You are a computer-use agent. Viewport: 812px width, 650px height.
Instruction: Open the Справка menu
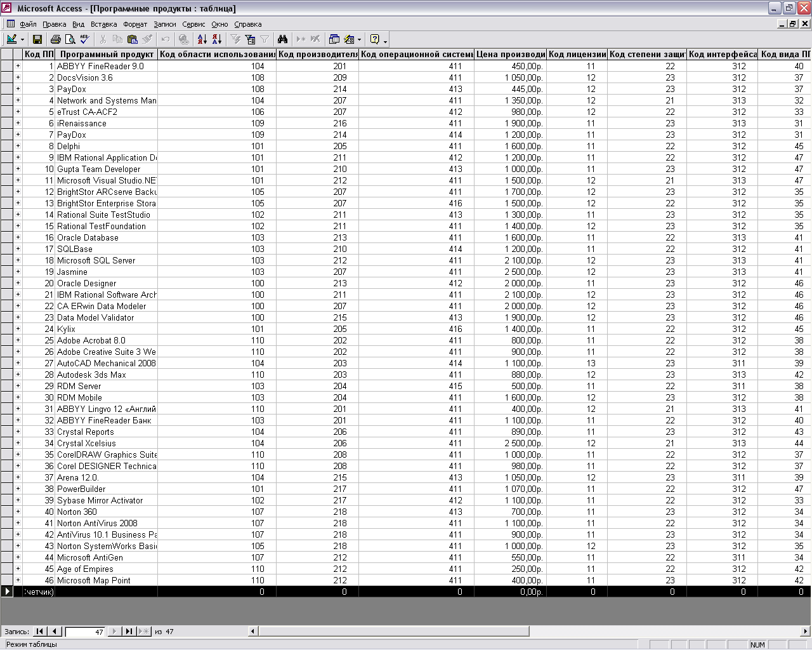pyautogui.click(x=248, y=24)
